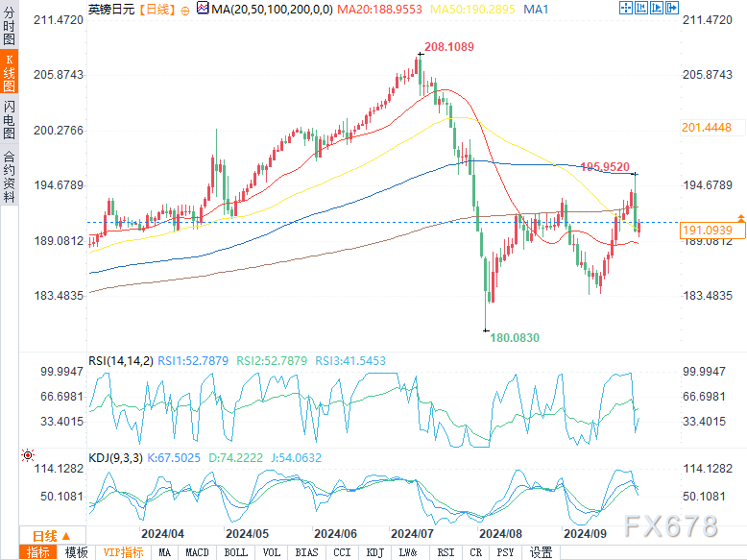Click the J:54.0632 value
Viewport: 747px width, 560px height.
pyautogui.click(x=297, y=458)
